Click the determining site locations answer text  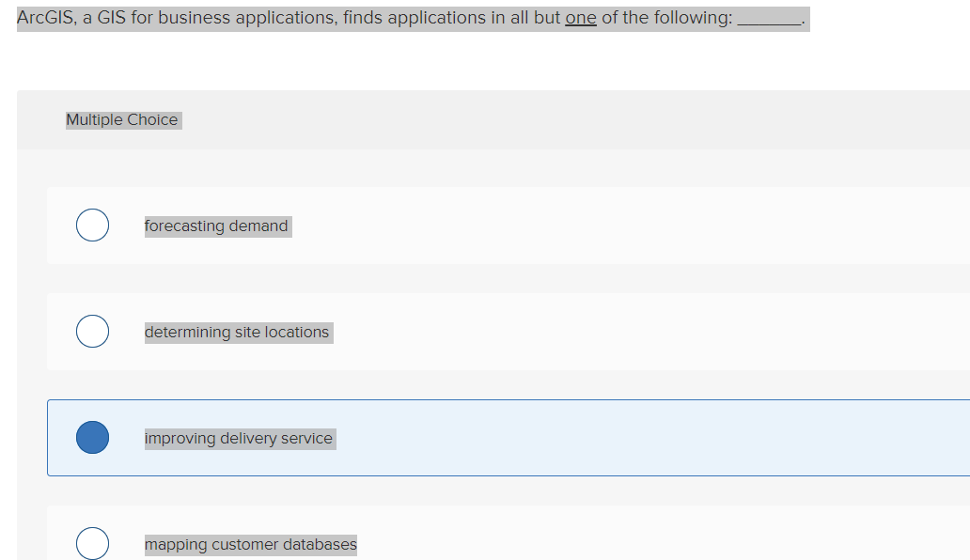point(238,332)
